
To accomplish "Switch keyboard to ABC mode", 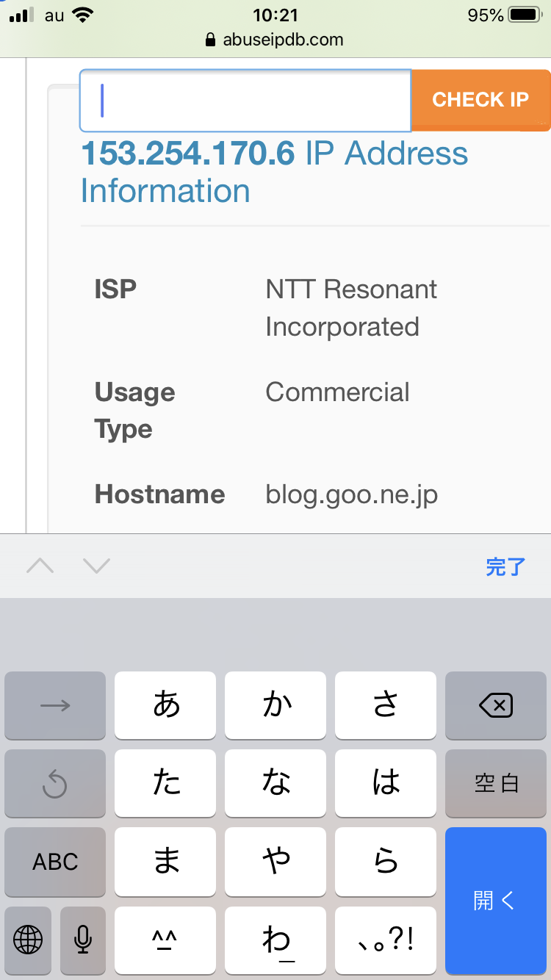I will (x=55, y=862).
